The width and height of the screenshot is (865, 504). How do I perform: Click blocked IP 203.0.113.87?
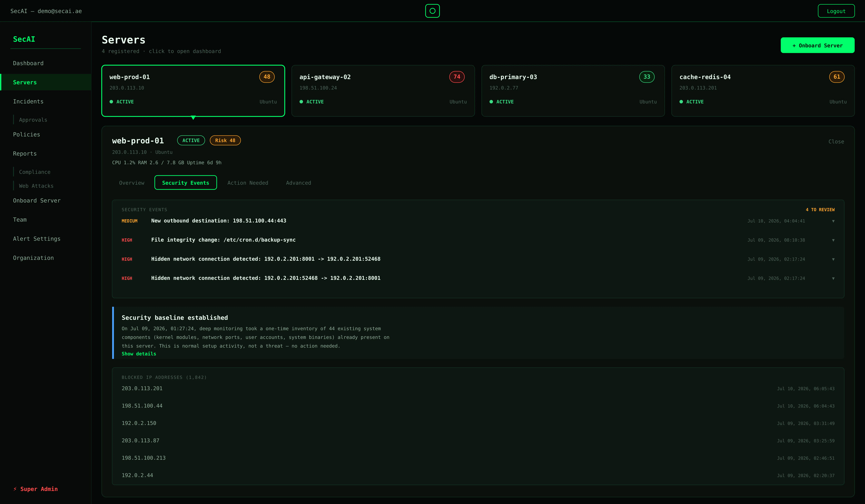pos(140,440)
